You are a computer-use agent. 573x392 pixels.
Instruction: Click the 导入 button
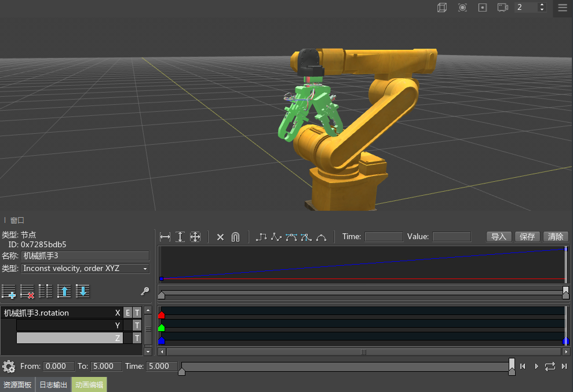(x=499, y=237)
